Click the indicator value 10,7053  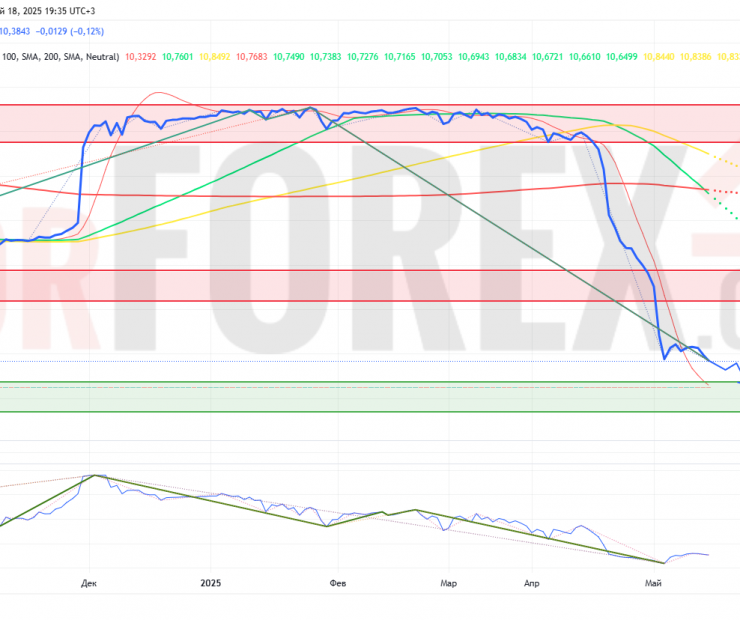[437, 57]
